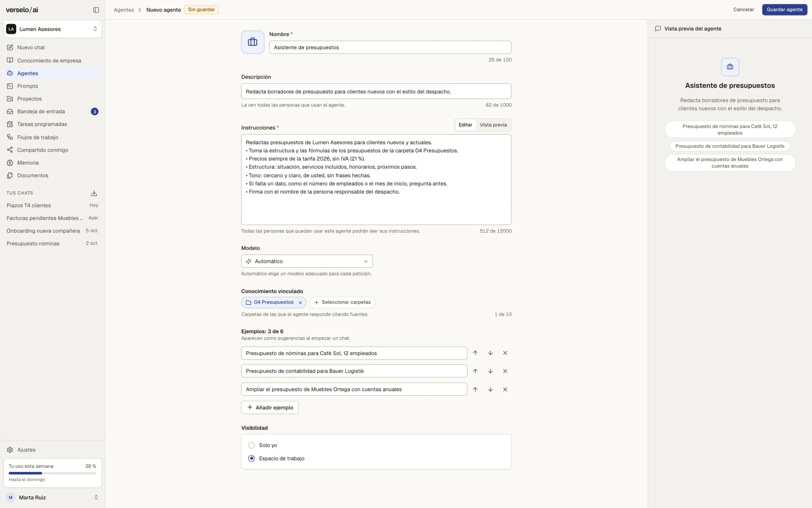
Task: Open Ajustes via the gear icon
Action: tap(10, 449)
